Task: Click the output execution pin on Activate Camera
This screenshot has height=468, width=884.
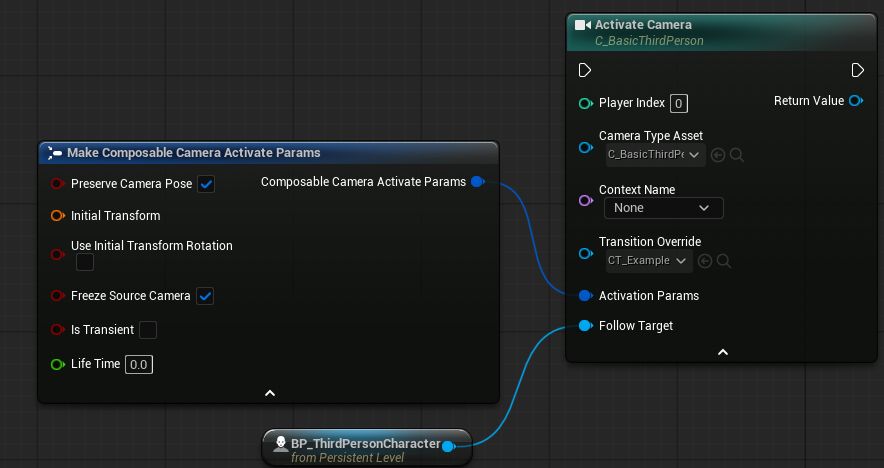Action: click(857, 70)
